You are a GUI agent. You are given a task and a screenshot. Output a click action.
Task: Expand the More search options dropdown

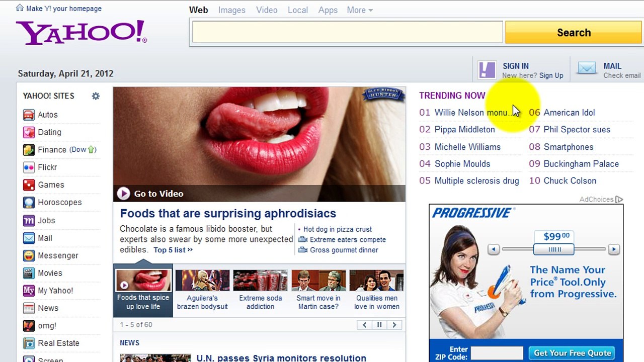[x=360, y=10]
